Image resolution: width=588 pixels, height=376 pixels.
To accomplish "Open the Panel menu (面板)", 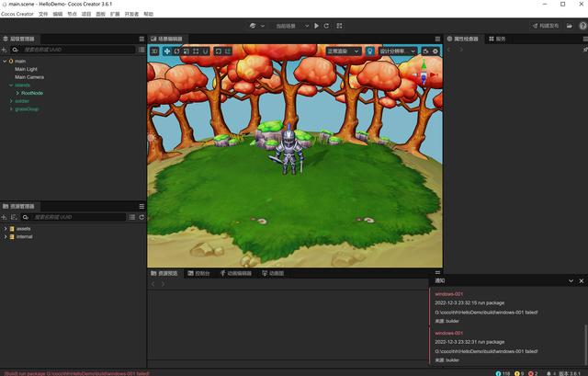I will 100,14.
